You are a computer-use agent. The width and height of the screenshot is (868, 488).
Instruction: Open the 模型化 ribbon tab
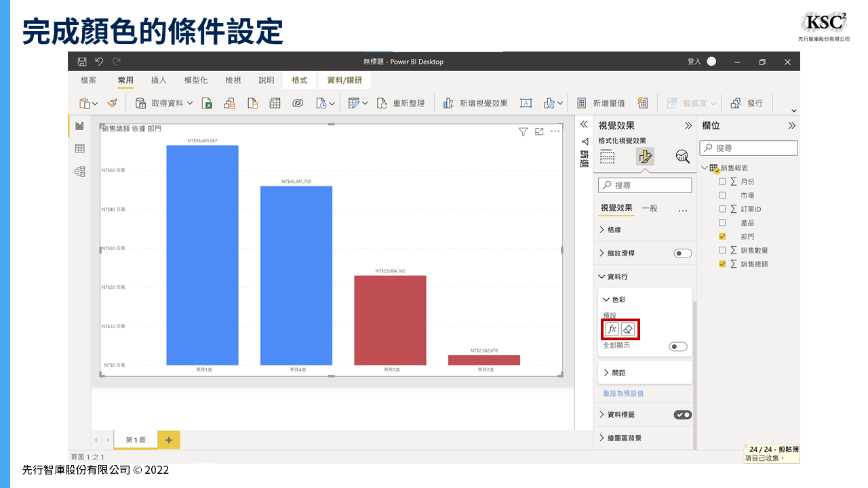pos(196,80)
